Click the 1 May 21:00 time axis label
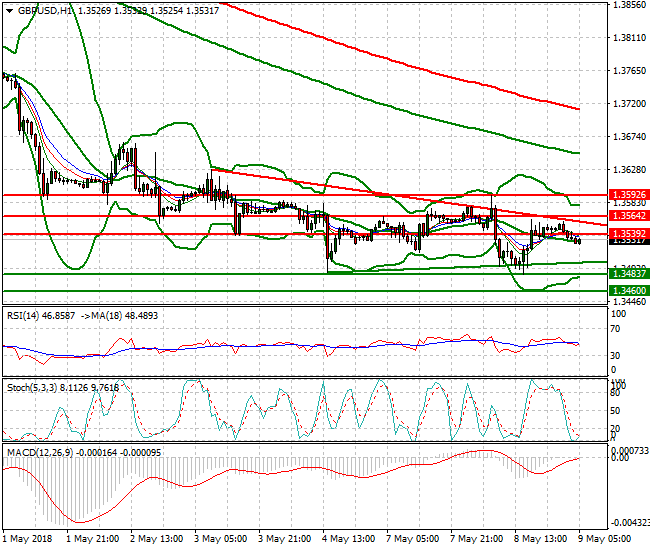The width and height of the screenshot is (650, 550). pyautogui.click(x=93, y=539)
